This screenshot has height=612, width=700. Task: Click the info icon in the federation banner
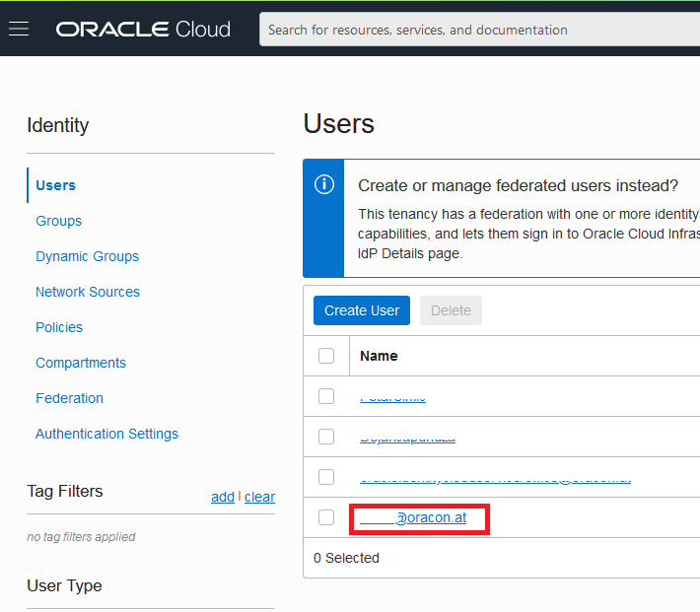pyautogui.click(x=324, y=184)
